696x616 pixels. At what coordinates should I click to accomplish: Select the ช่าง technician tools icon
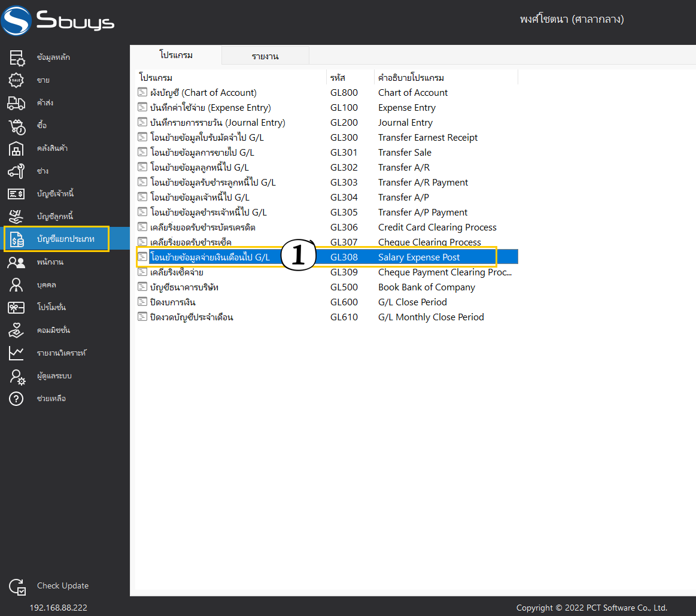pyautogui.click(x=16, y=171)
